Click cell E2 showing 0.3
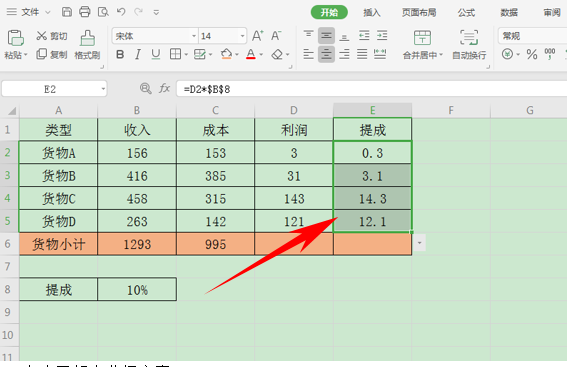Viewport: 570px width, 367px height. coord(373,153)
